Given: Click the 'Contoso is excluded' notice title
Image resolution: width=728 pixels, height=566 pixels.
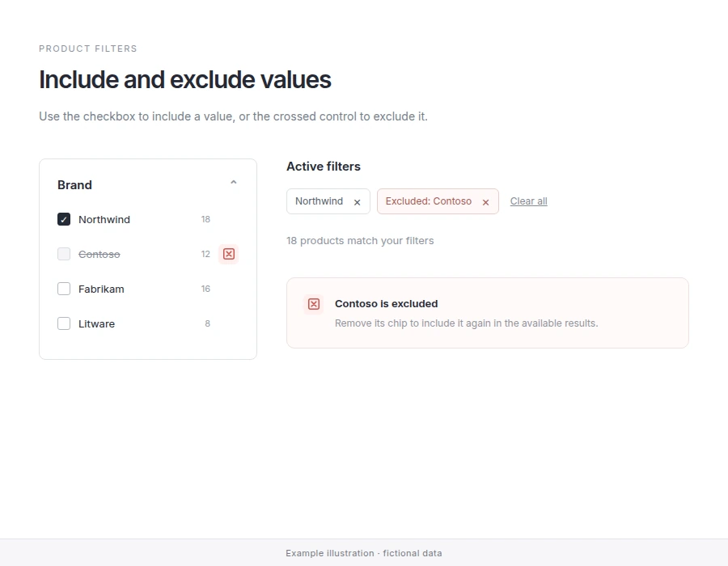Looking at the screenshot, I should (387, 304).
